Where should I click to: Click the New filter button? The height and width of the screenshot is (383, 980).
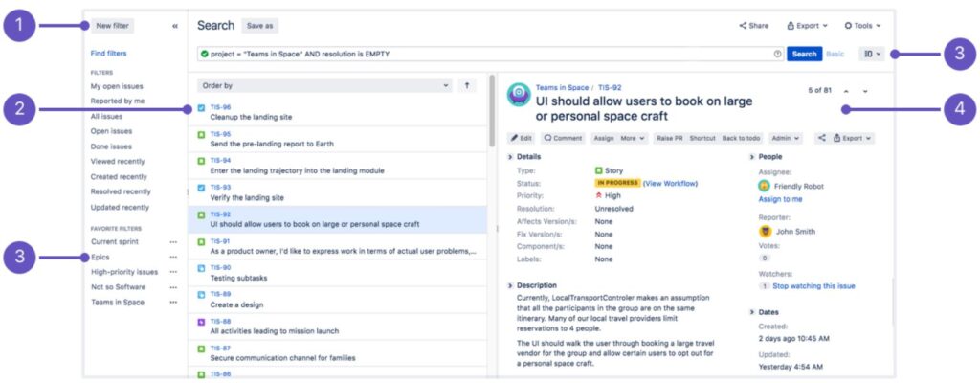coord(113,26)
